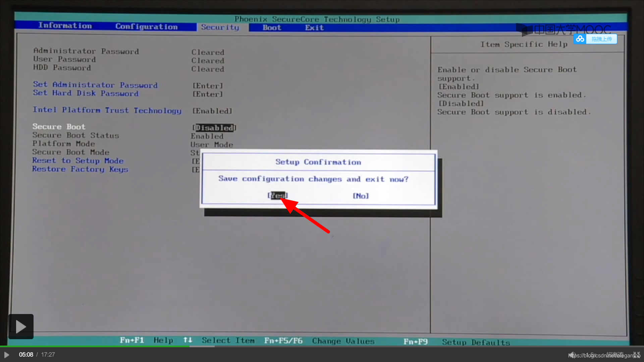Click the Fn+F5/F6 Change Values hint

coord(319,341)
